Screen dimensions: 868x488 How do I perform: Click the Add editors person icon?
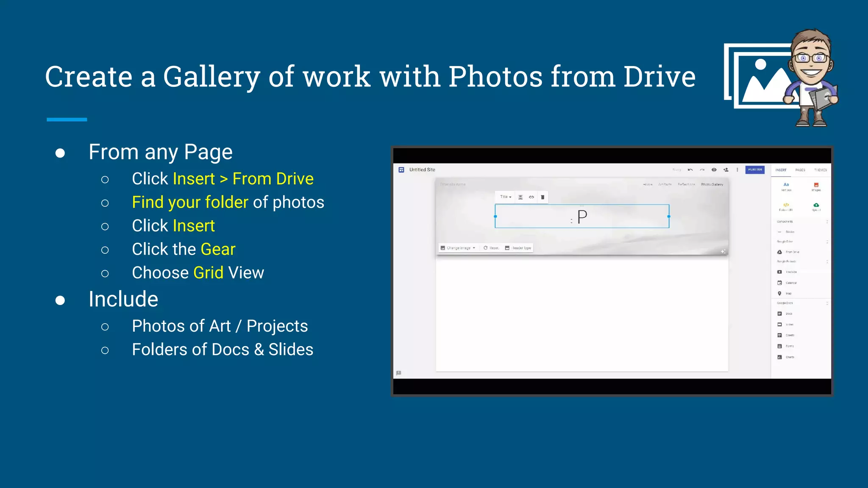pos(726,170)
